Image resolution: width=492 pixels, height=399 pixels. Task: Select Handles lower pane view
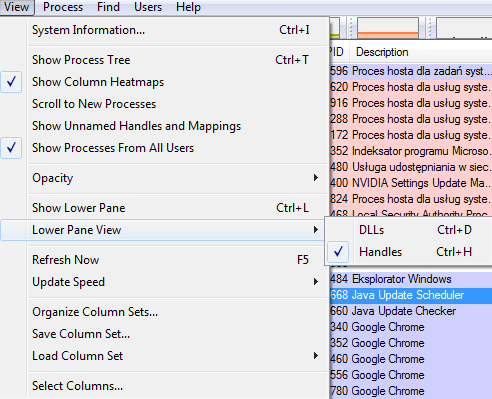(408, 252)
